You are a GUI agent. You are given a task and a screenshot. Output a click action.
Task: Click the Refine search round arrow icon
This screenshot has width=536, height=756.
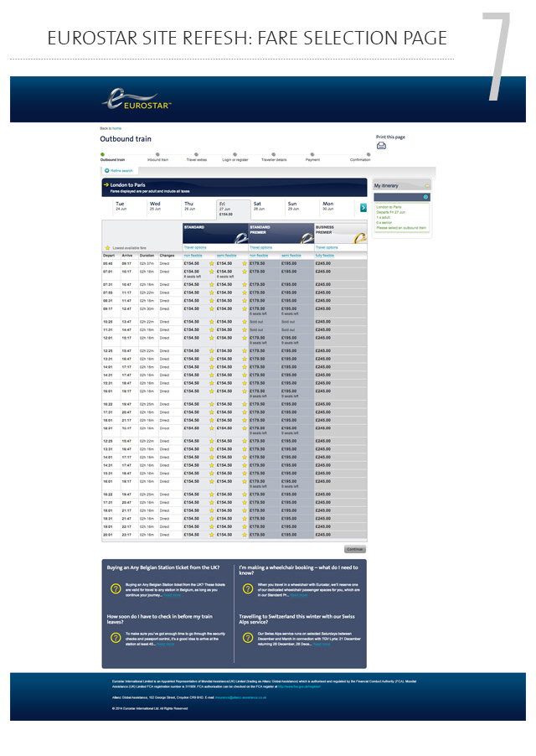(107, 170)
